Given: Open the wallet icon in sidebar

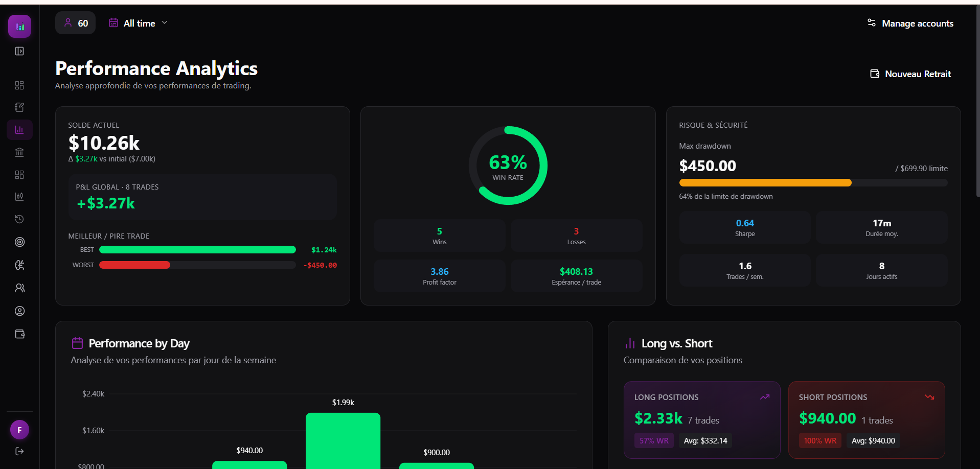Looking at the screenshot, I should pyautogui.click(x=19, y=334).
